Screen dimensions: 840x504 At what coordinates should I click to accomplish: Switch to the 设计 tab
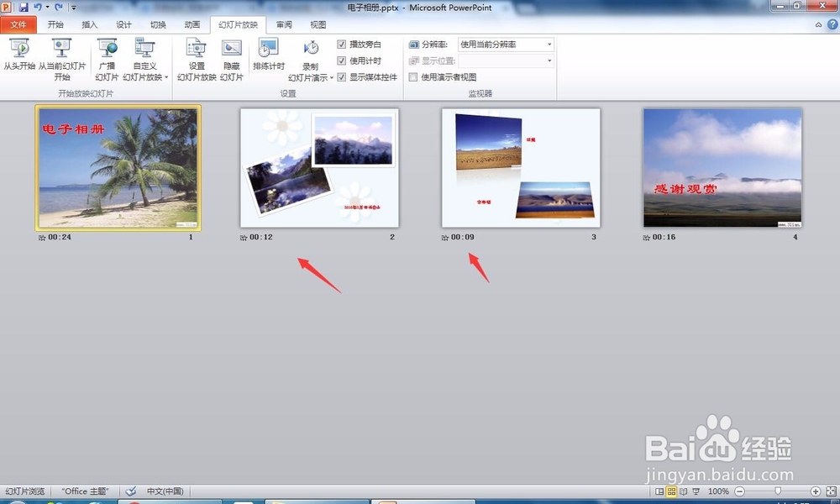pyautogui.click(x=123, y=24)
